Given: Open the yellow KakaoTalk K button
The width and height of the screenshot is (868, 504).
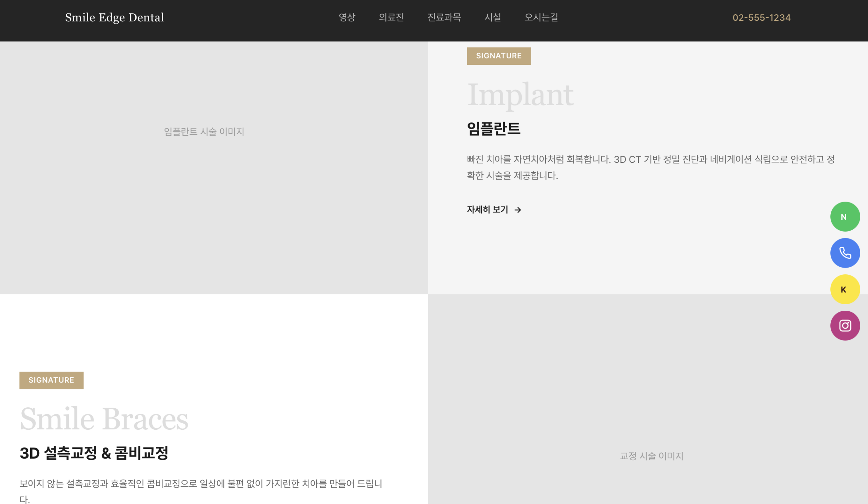Looking at the screenshot, I should [x=845, y=289].
